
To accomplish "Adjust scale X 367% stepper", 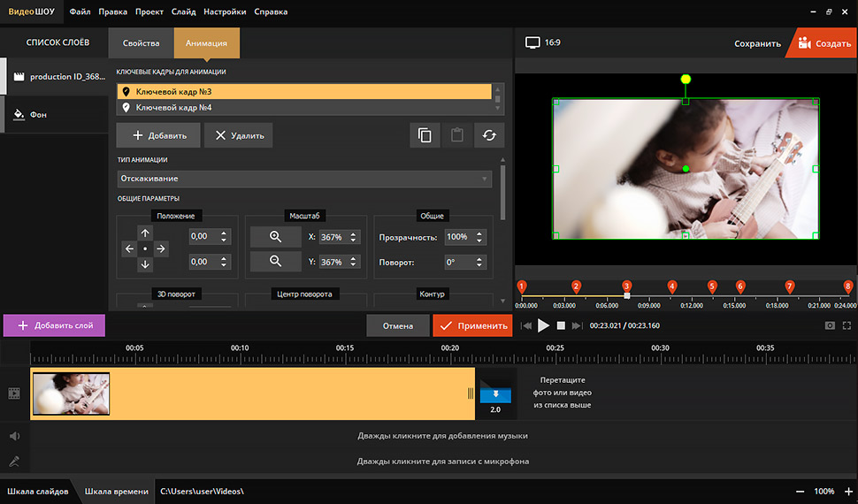I will tap(354, 237).
